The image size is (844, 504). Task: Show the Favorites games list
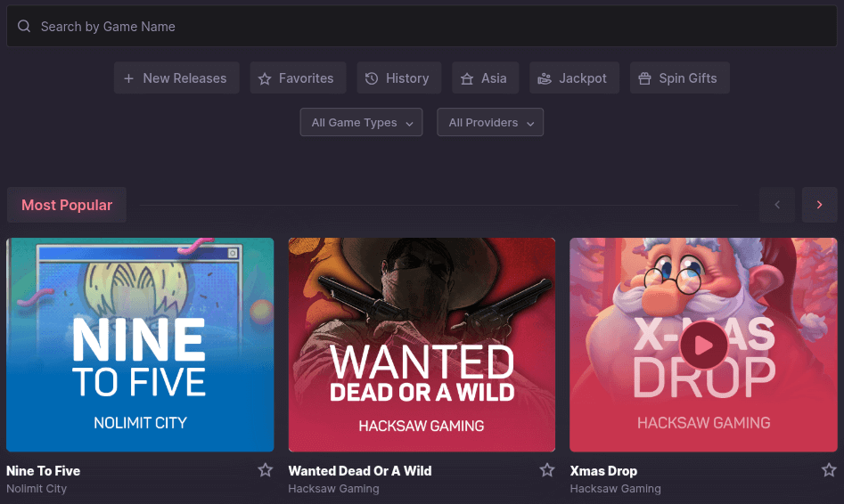[x=296, y=78]
